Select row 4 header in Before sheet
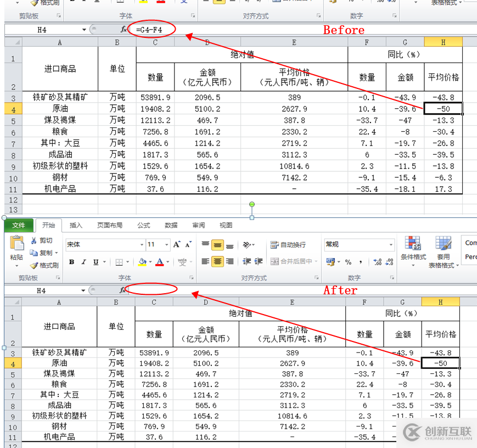 pyautogui.click(x=13, y=109)
